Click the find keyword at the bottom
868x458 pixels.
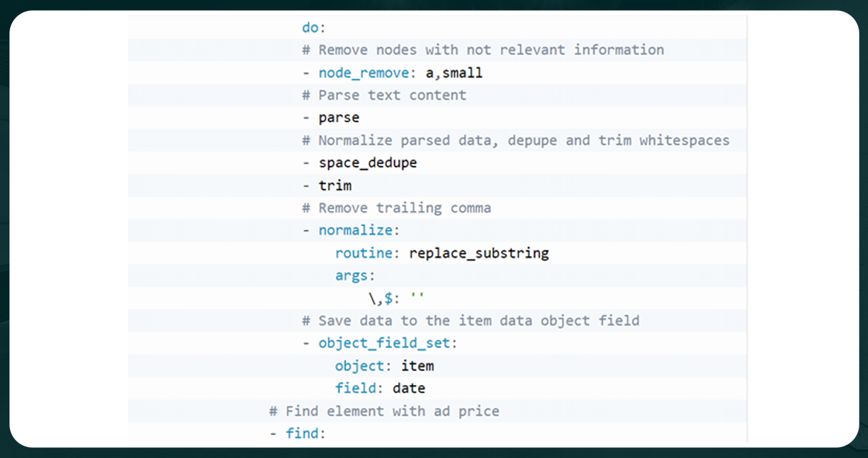(x=303, y=433)
